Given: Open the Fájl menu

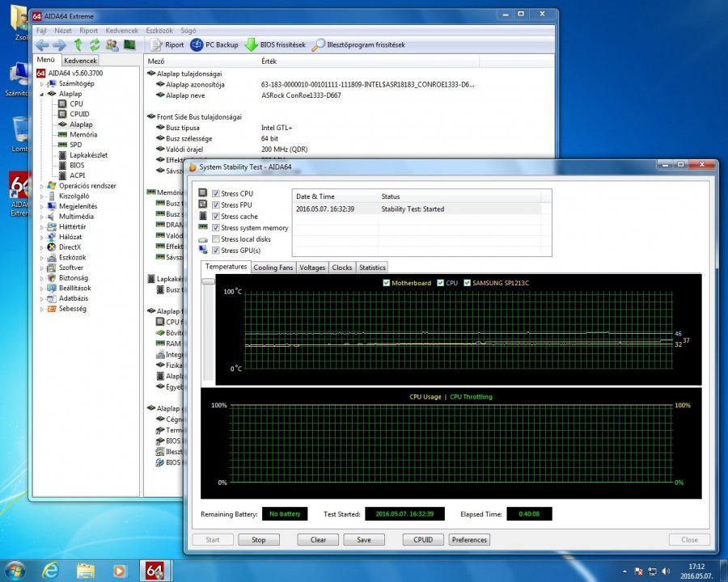Looking at the screenshot, I should (x=41, y=31).
